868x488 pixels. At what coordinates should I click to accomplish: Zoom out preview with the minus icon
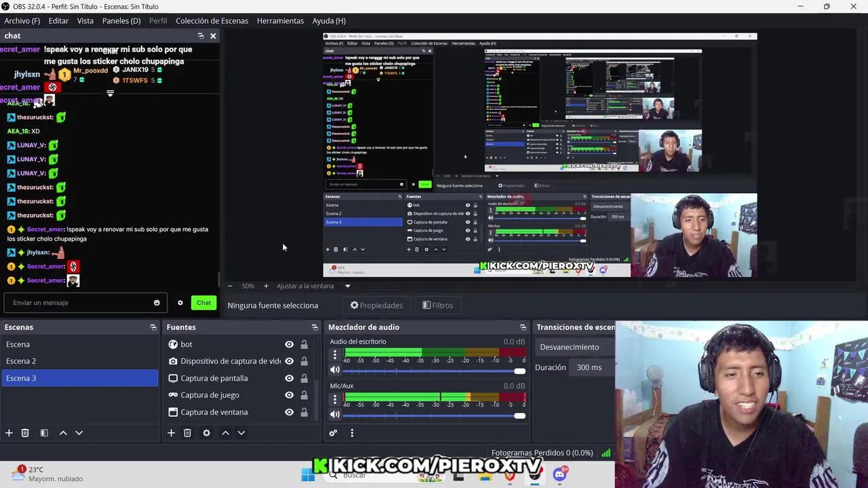230,286
